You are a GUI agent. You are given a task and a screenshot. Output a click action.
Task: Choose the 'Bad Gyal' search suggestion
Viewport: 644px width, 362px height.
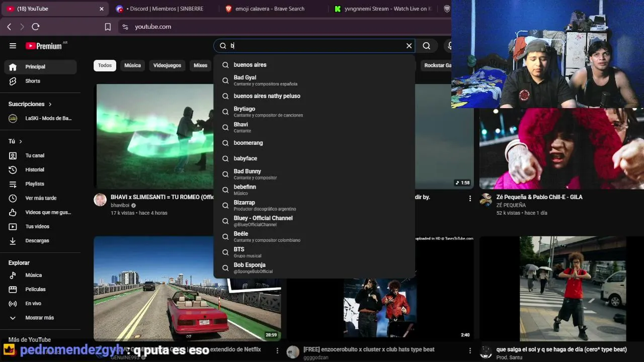[x=314, y=80]
